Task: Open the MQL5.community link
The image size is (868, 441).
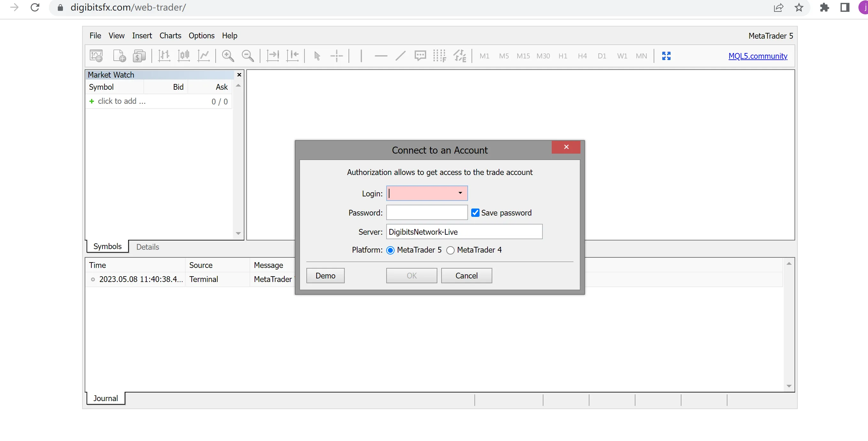Action: [x=758, y=56]
